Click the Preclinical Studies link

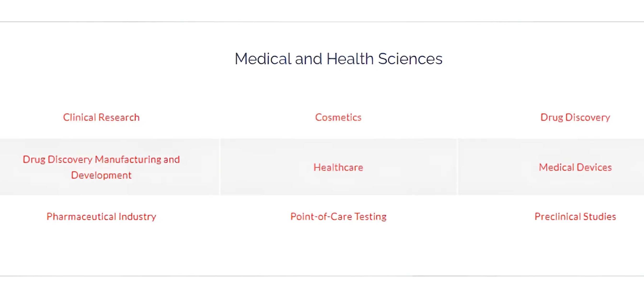pos(575,216)
